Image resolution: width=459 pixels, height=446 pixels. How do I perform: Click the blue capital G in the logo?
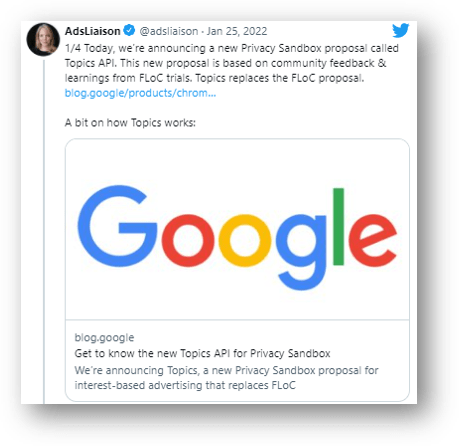[x=117, y=226]
